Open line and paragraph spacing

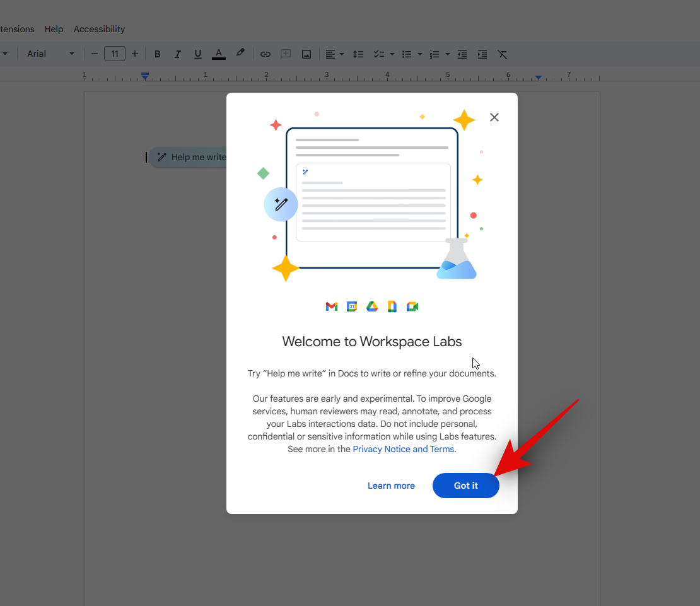tap(358, 54)
